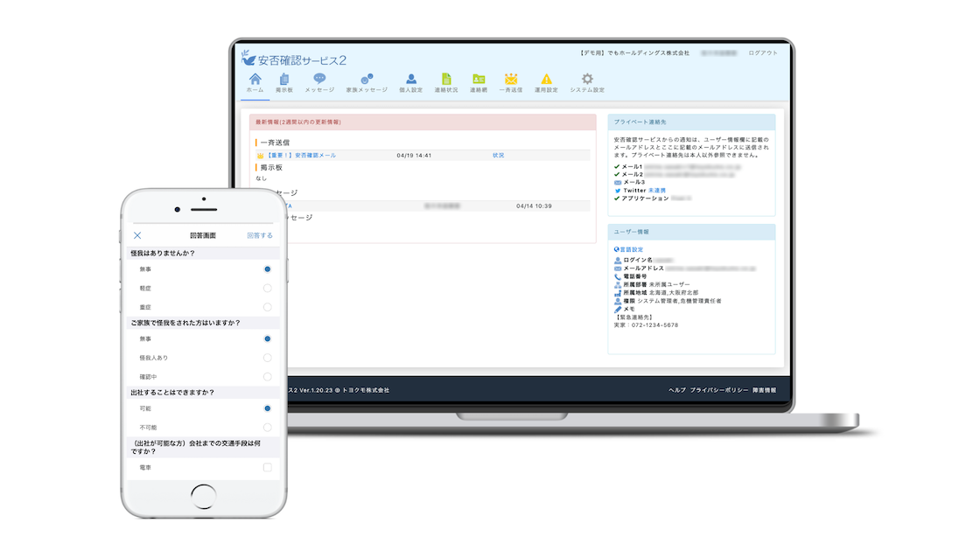Click the Twitter bird icon
The image size is (980, 551).
coord(618,191)
